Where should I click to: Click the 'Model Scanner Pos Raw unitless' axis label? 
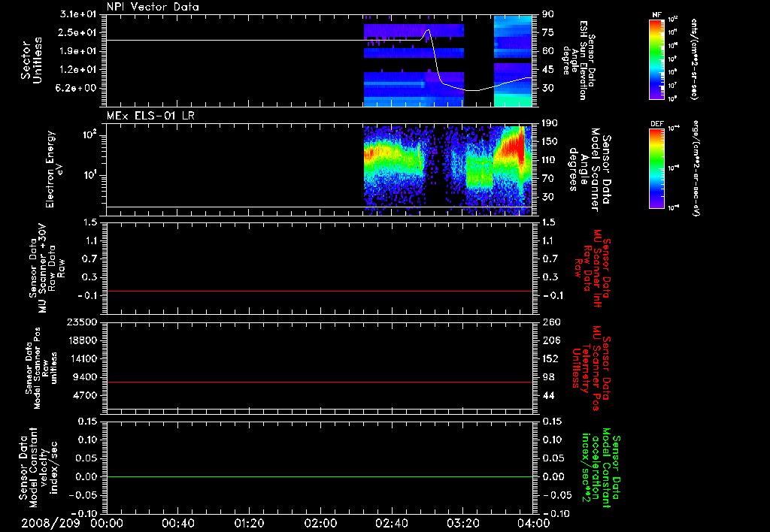41,368
